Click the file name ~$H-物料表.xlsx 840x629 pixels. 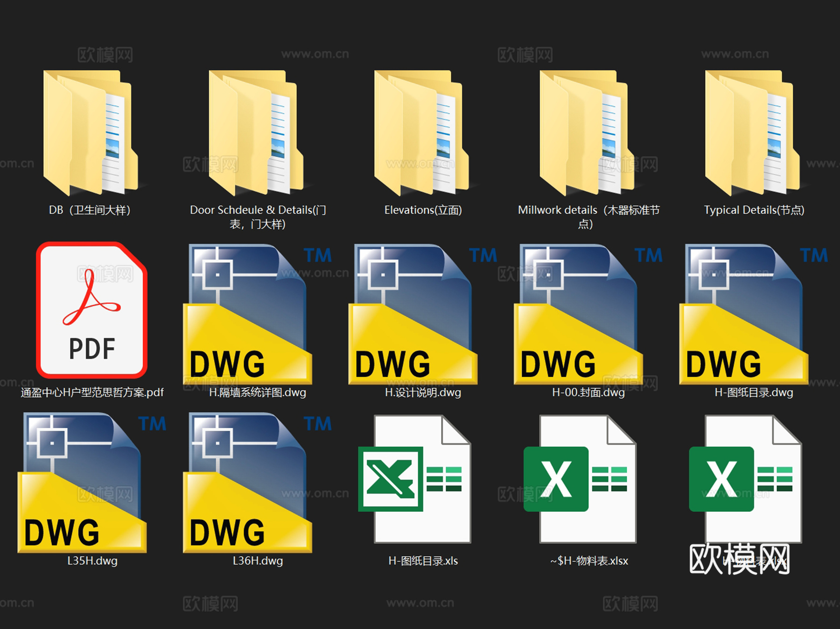(589, 561)
